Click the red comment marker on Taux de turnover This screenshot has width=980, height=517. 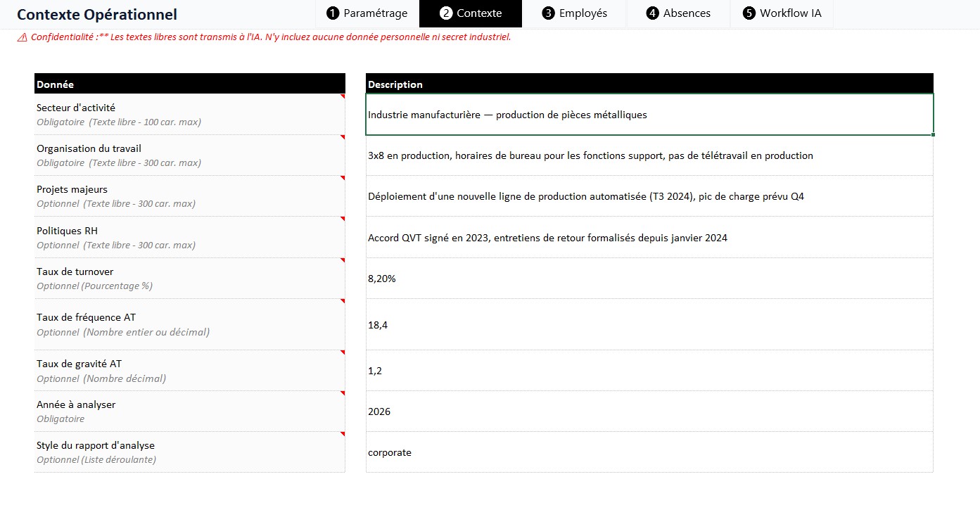pyautogui.click(x=343, y=260)
